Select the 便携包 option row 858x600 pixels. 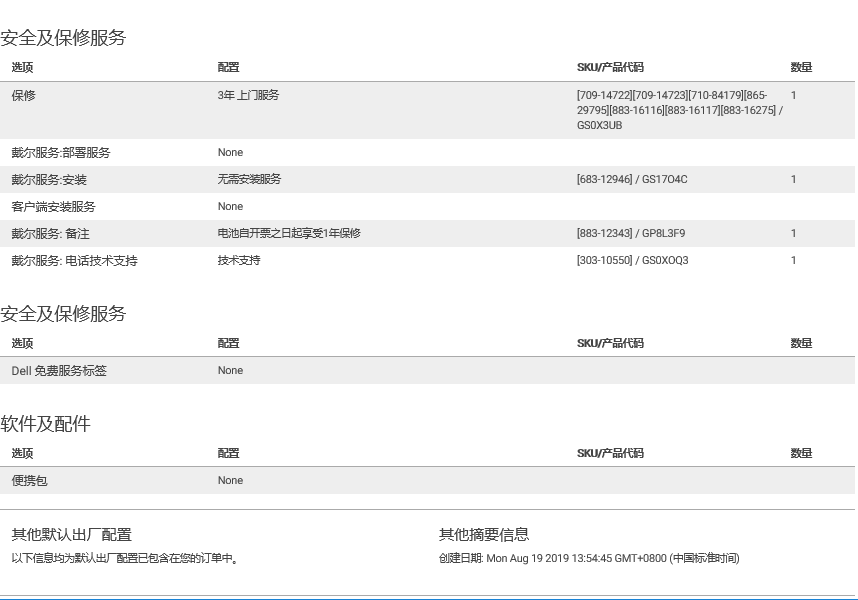click(29, 481)
